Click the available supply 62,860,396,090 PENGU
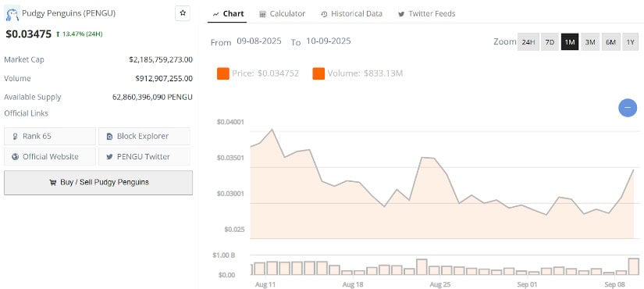 click(x=152, y=98)
